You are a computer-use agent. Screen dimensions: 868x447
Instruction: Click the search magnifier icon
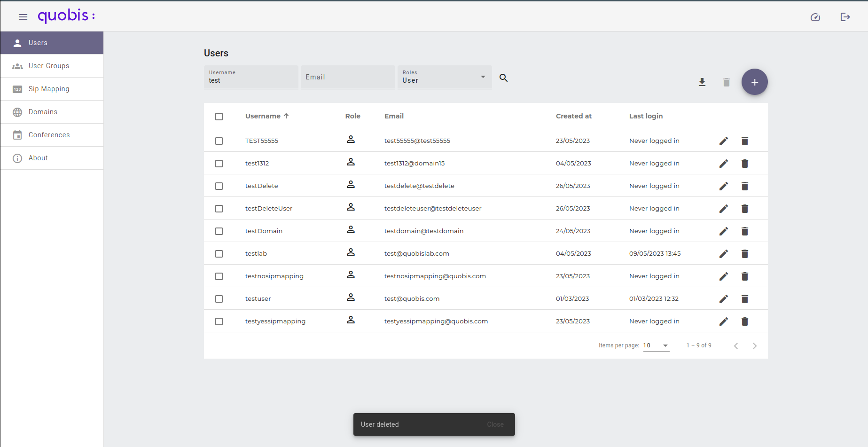pos(503,78)
